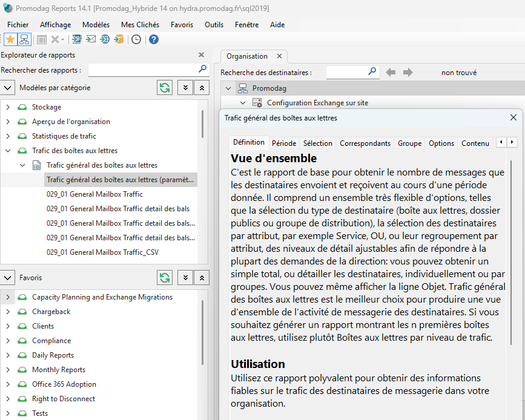Open the Modèles menu

click(96, 25)
